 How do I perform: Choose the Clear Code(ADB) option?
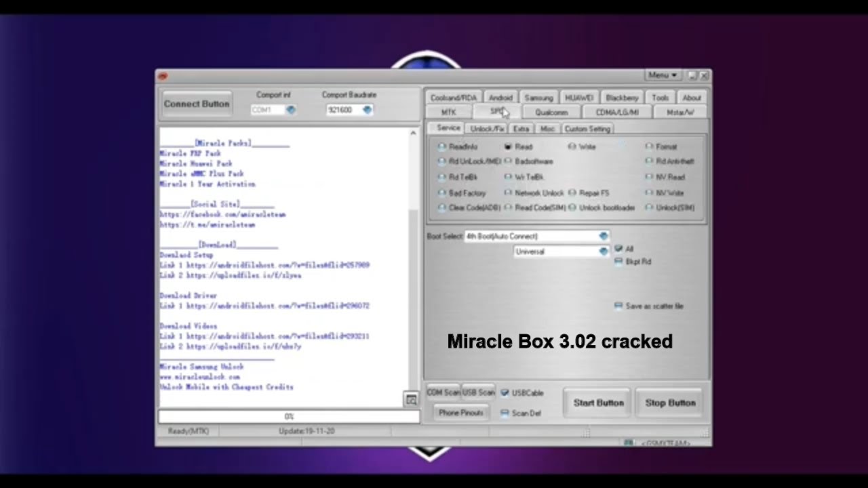point(470,207)
